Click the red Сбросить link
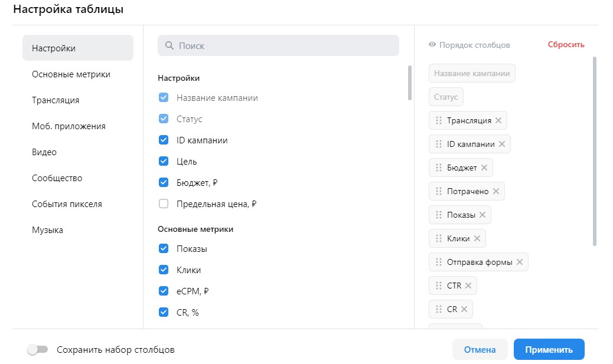The height and width of the screenshot is (364, 613). tap(566, 44)
